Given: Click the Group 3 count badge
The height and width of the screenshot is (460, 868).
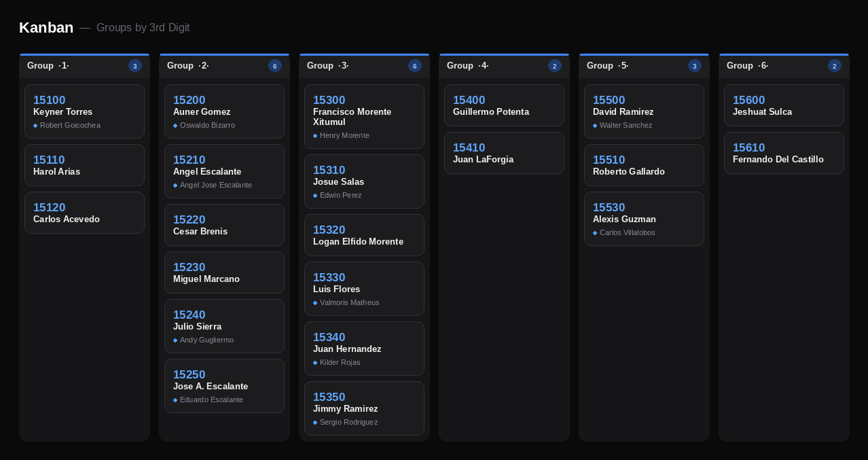Looking at the screenshot, I should 415,66.
